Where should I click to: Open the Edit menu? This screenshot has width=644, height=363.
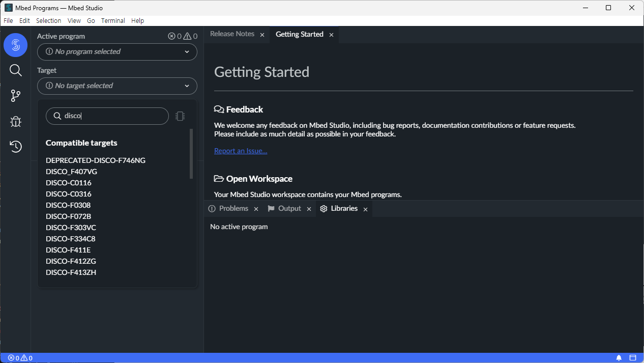tap(24, 21)
